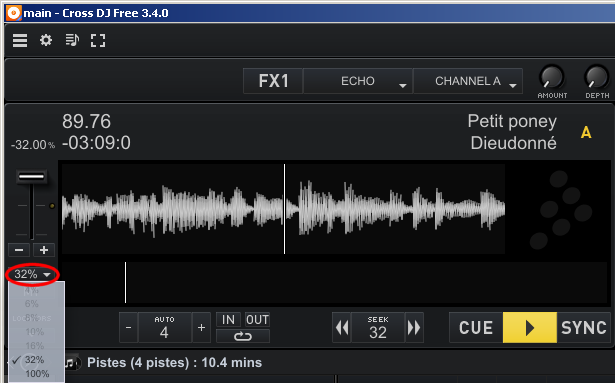Select the checked 32% pitch range entry
Image resolution: width=615 pixels, height=383 pixels.
tap(35, 359)
